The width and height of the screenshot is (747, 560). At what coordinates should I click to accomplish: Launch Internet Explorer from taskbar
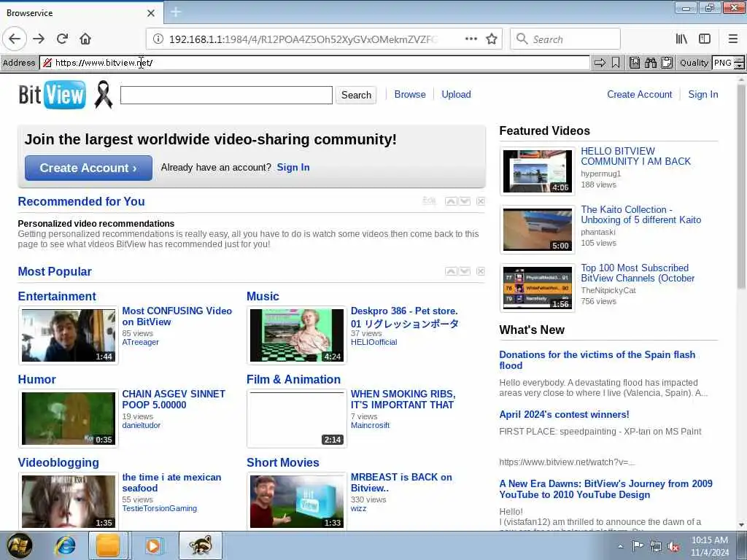64,545
